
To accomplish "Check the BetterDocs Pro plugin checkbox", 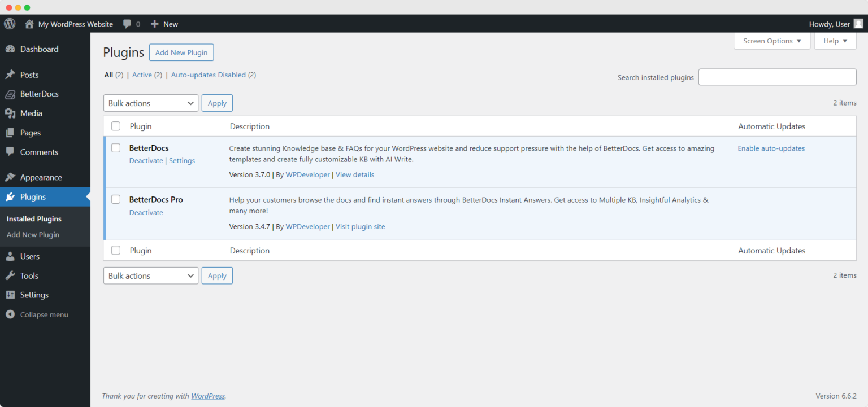I will pos(116,199).
